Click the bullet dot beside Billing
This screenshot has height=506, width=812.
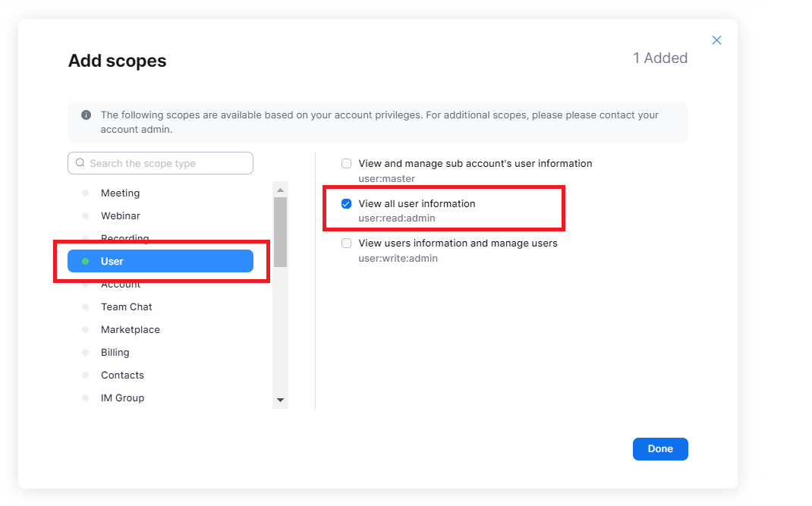86,353
